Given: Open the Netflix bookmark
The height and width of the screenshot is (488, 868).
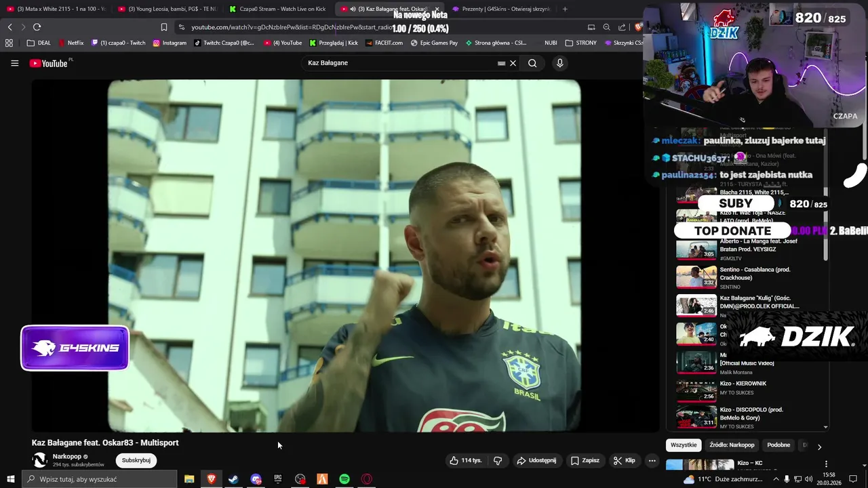Looking at the screenshot, I should (x=71, y=43).
